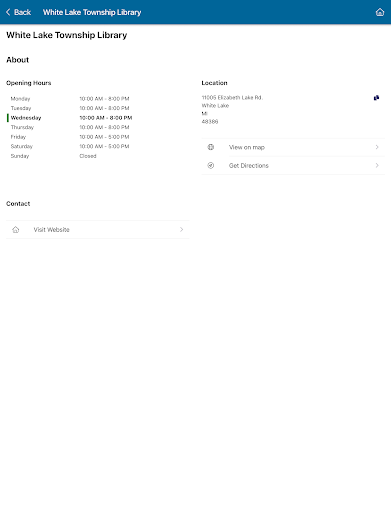This screenshot has height=512, width=391.
Task: Click the globe icon beside View on map
Action: coord(211,147)
